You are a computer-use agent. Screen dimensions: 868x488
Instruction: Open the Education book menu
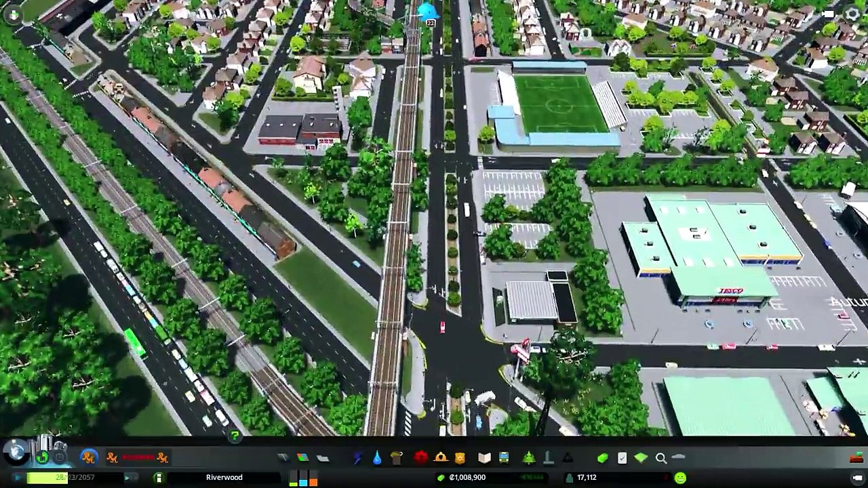click(x=484, y=458)
